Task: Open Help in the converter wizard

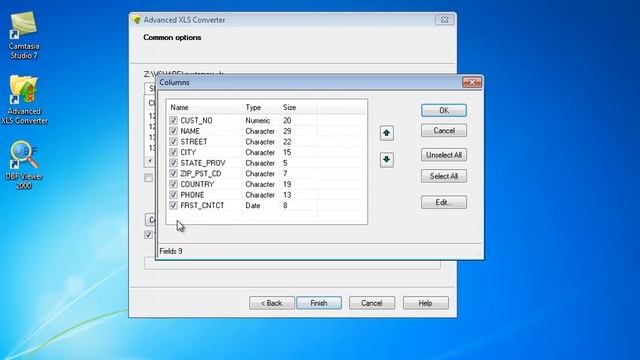Action: pyautogui.click(x=425, y=303)
